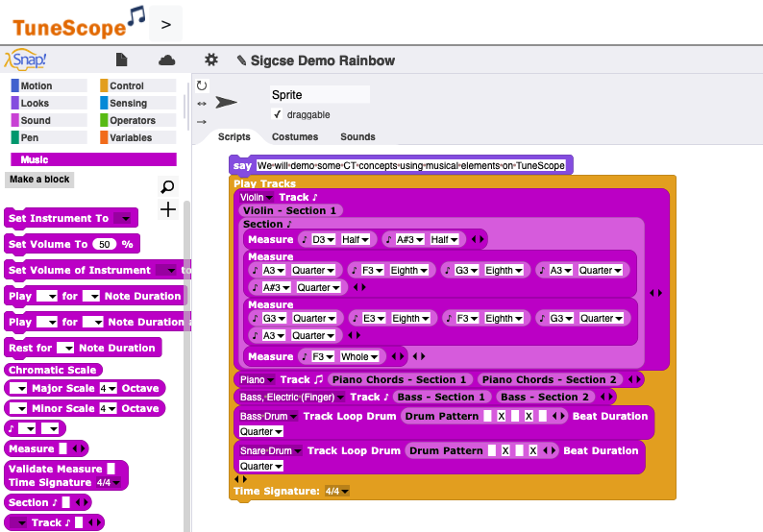Click the Make a block button

pyautogui.click(x=39, y=180)
